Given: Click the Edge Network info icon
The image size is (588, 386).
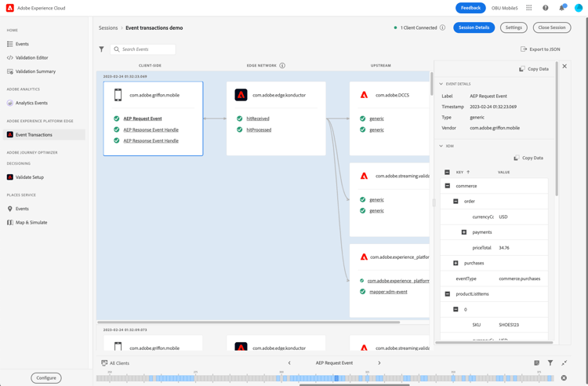Looking at the screenshot, I should [282, 65].
